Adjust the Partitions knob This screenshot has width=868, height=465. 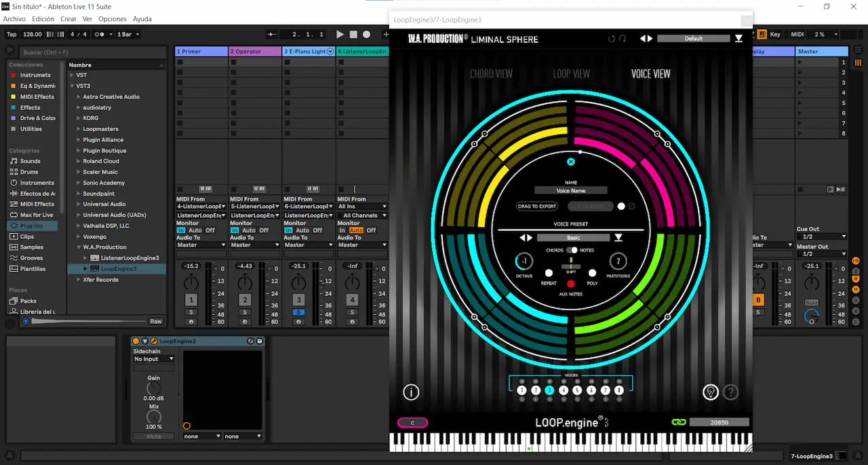coord(618,261)
